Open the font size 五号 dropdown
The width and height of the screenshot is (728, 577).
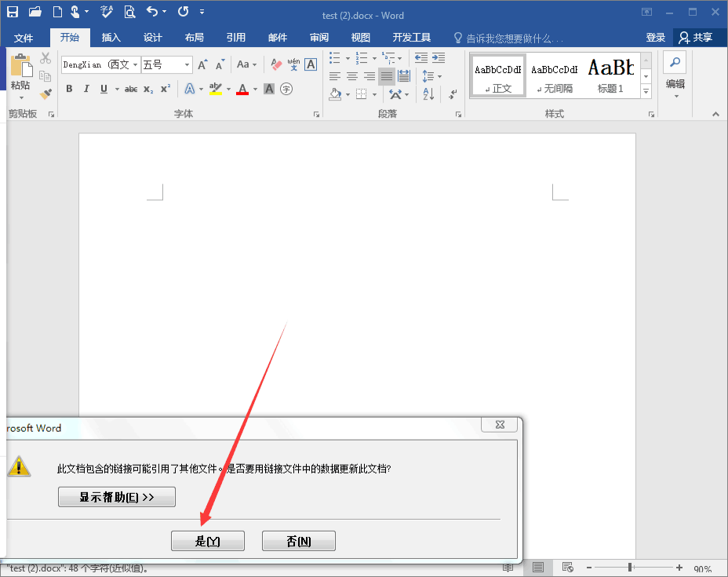click(x=187, y=64)
